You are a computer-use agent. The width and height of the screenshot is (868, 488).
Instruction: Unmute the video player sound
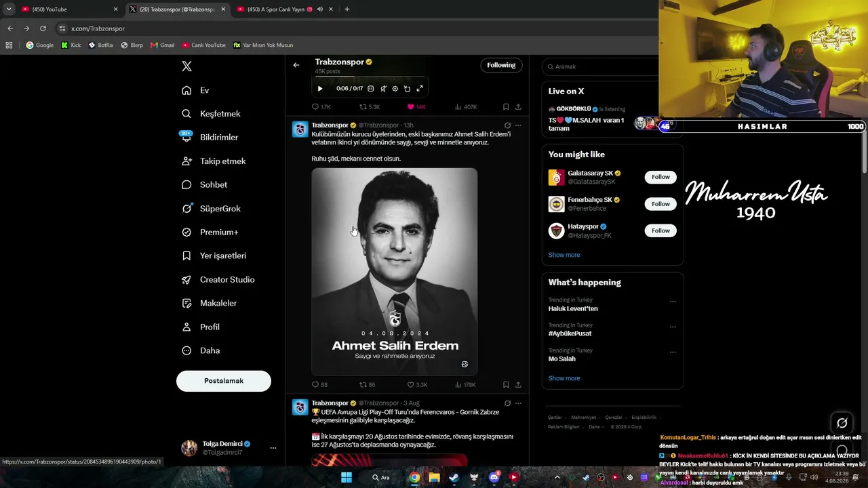(x=383, y=89)
